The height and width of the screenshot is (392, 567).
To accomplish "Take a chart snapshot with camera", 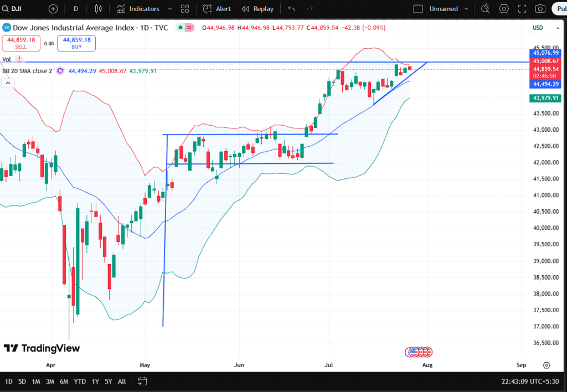I will (x=540, y=9).
